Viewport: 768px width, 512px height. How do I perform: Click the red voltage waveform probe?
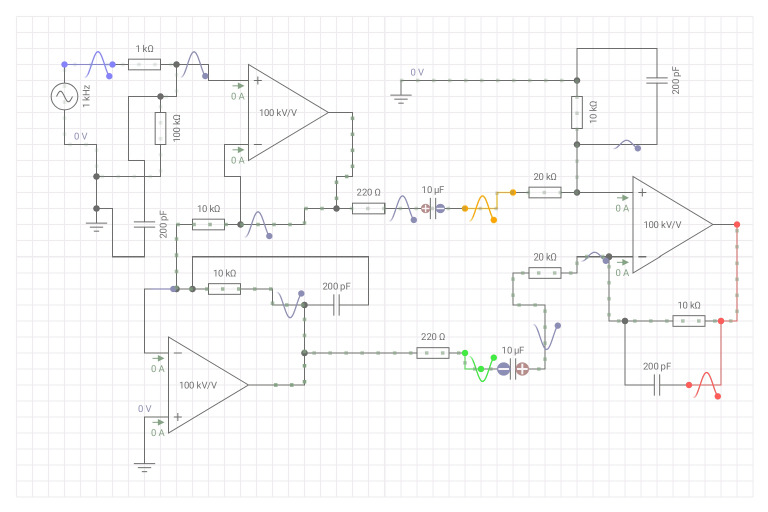705,385
